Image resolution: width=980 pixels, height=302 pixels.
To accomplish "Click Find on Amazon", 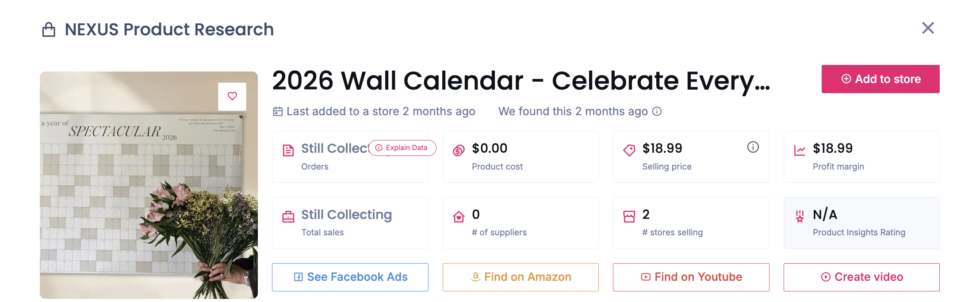I will tap(521, 277).
